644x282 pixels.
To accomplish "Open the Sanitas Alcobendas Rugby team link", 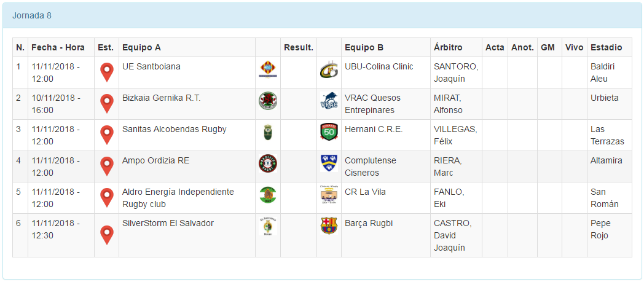I will pos(175,129).
